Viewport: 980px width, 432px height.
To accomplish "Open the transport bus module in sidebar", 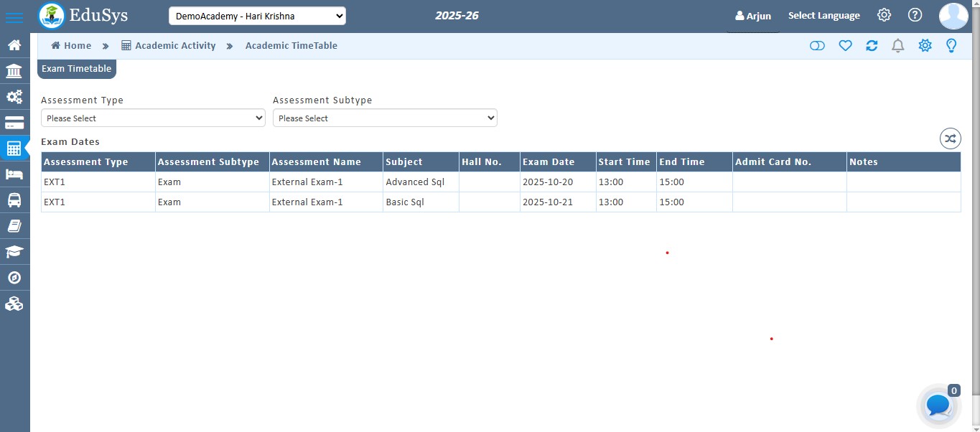I will pos(14,200).
